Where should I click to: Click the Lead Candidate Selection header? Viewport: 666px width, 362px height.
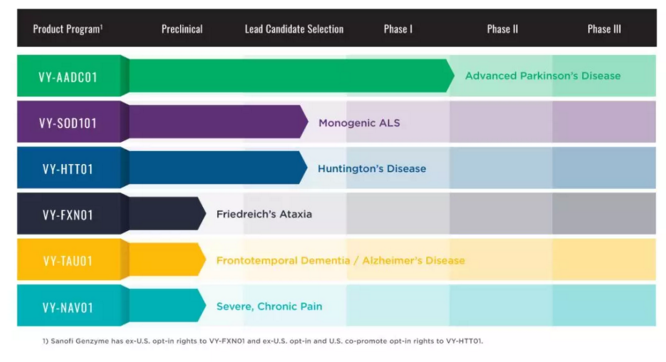(294, 29)
